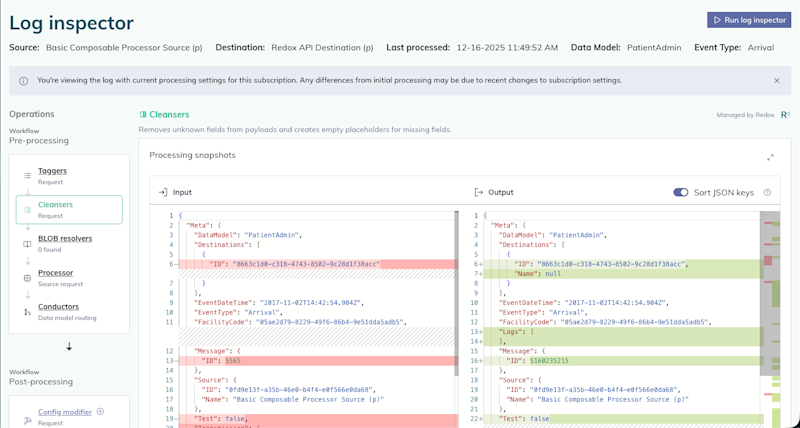Click the Post-processing workflow heading
The image size is (800, 428).
[x=41, y=382]
